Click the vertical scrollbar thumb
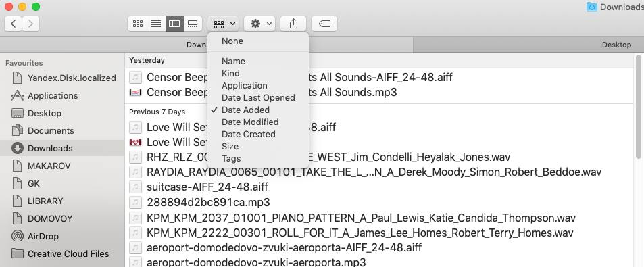Screen dimensions: 644x267 (x=638, y=106)
